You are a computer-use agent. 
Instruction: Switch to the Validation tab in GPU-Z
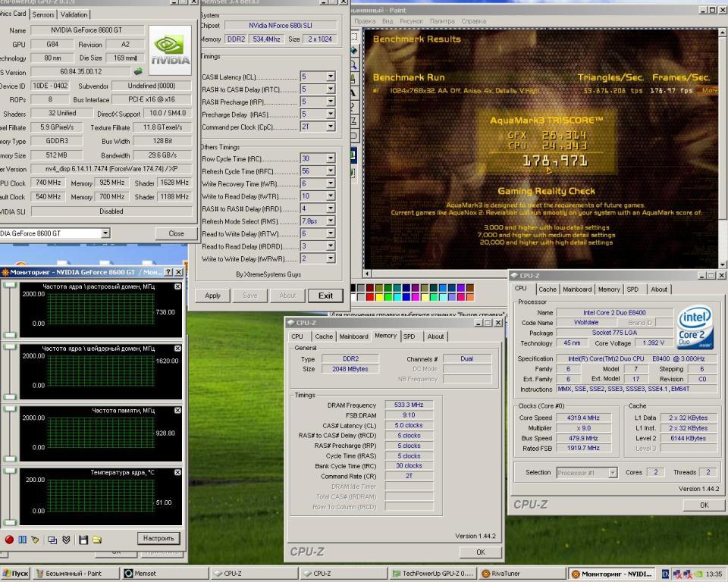point(74,14)
